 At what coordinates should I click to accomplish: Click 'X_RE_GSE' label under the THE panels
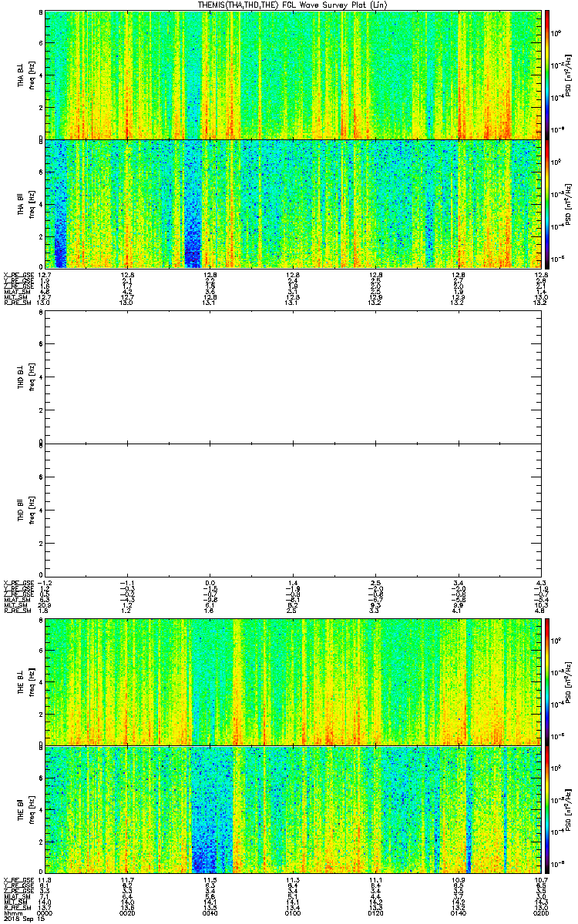coord(19,879)
